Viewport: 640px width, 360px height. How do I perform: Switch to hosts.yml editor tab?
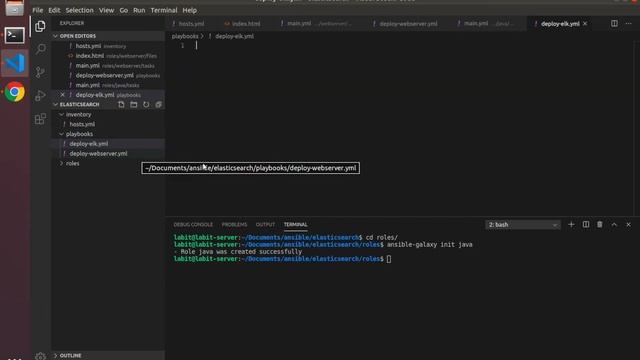[x=191, y=24]
